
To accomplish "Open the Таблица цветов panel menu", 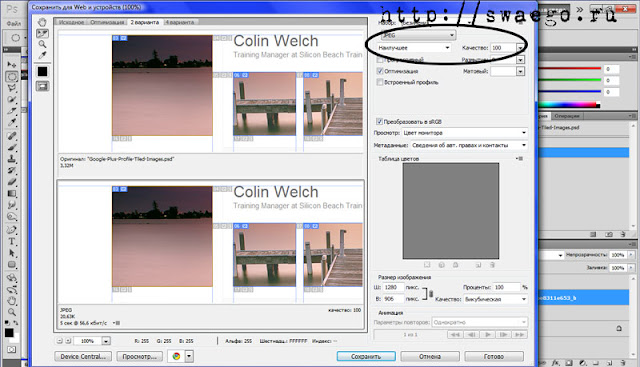I will click(x=519, y=158).
